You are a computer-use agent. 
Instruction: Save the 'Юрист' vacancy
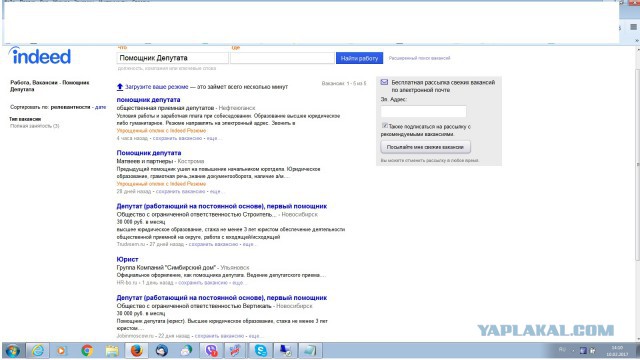[x=203, y=282]
